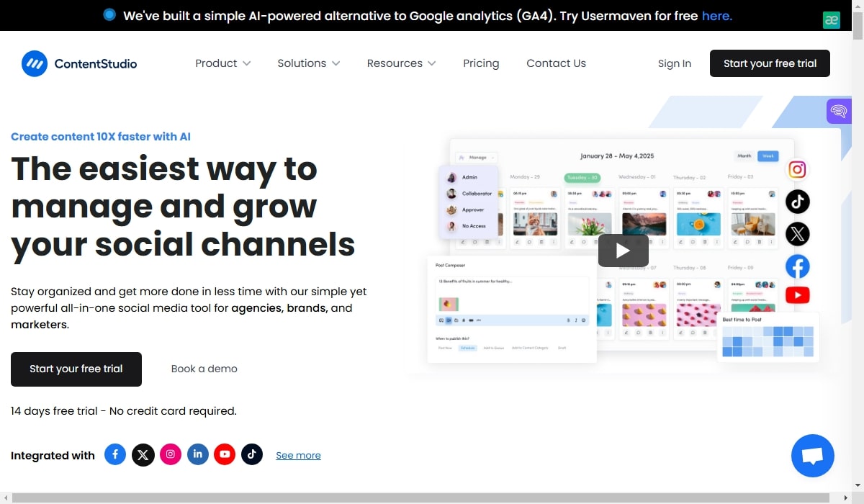Click the ContentStudio logo in header
The width and height of the screenshot is (864, 504).
click(x=79, y=63)
